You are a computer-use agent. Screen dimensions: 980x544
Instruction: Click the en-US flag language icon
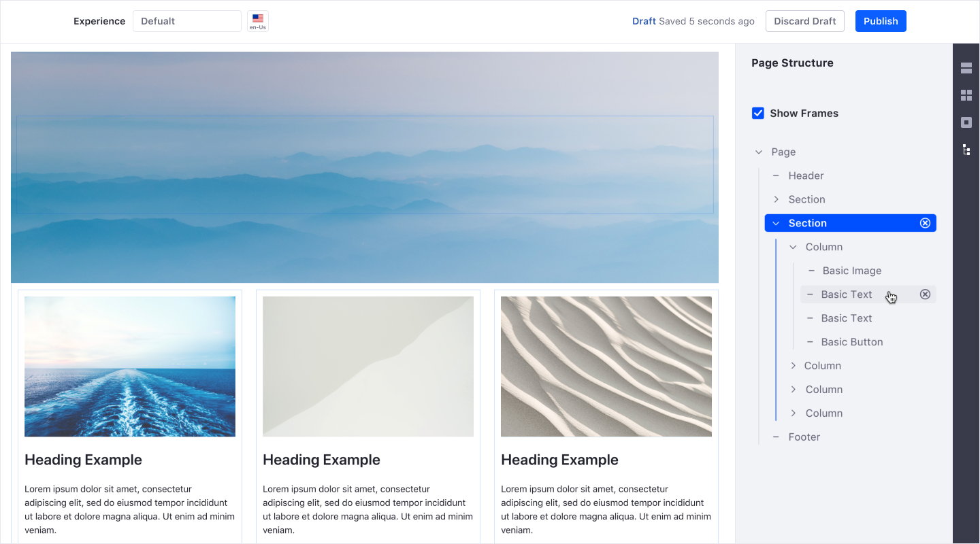click(258, 21)
